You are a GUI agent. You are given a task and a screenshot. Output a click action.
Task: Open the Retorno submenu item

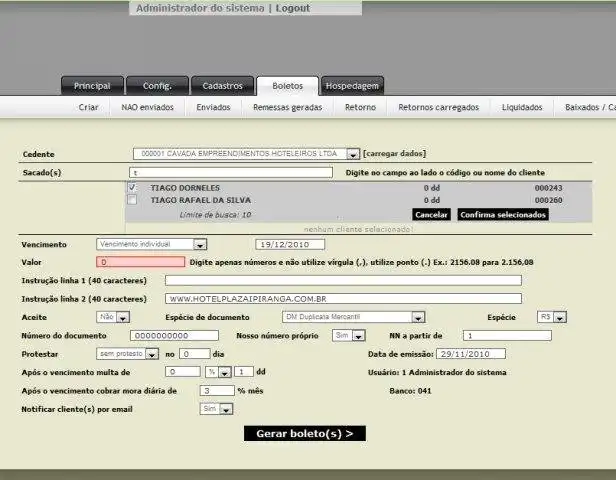(x=360, y=107)
